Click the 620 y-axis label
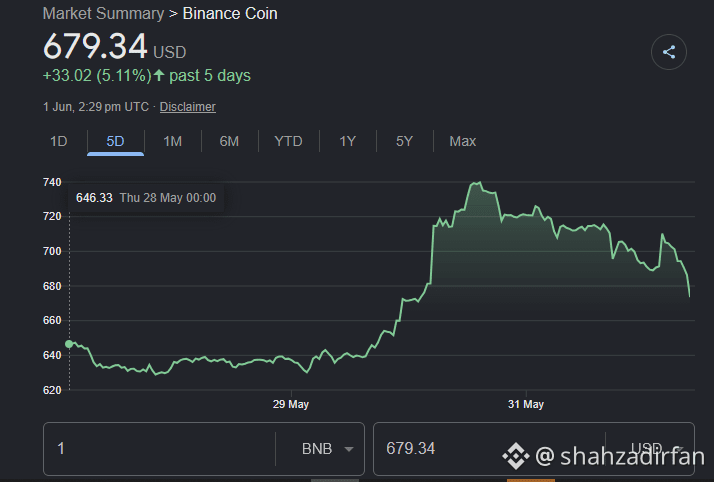The height and width of the screenshot is (482, 714). click(52, 390)
